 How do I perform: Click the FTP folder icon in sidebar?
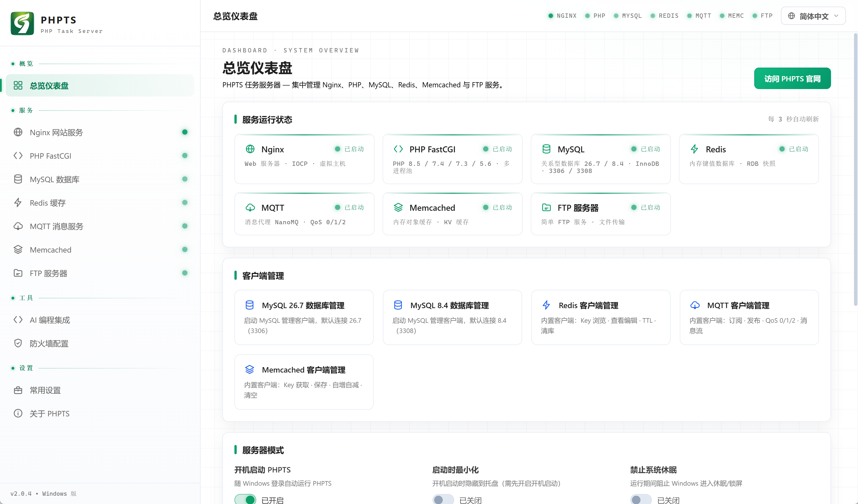[18, 273]
